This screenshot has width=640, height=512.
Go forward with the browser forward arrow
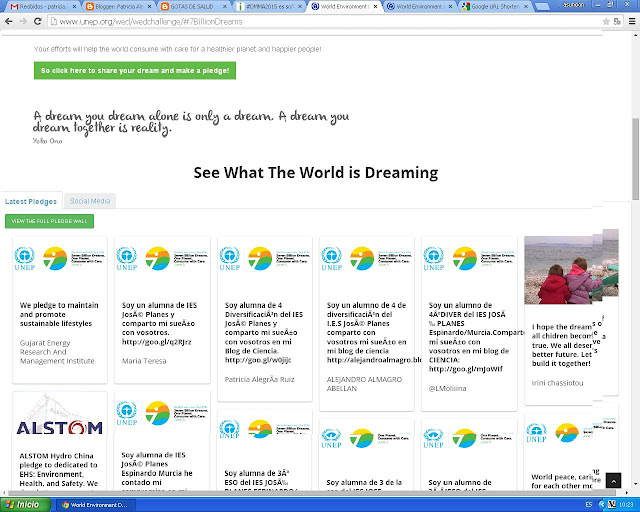pyautogui.click(x=23, y=21)
